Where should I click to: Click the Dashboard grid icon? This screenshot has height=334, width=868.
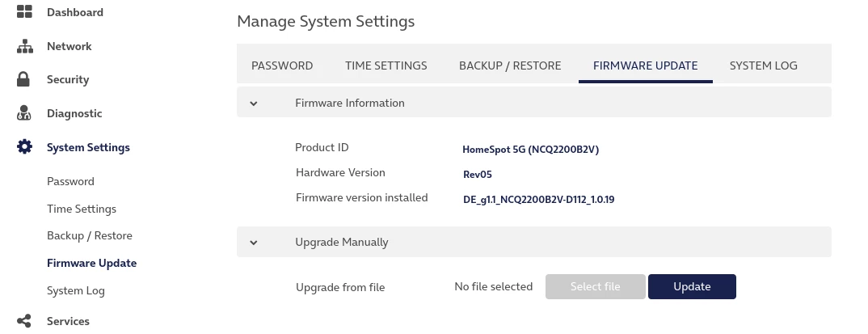[24, 12]
